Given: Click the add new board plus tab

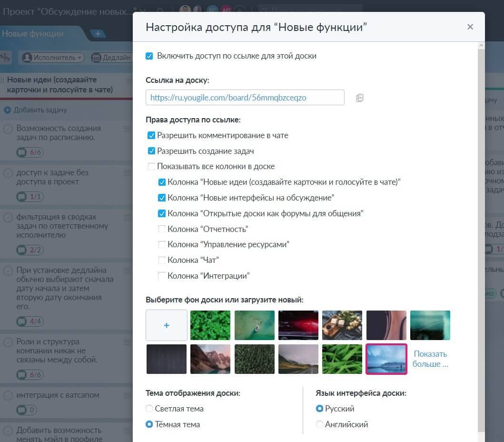Looking at the screenshot, I should 98,33.
